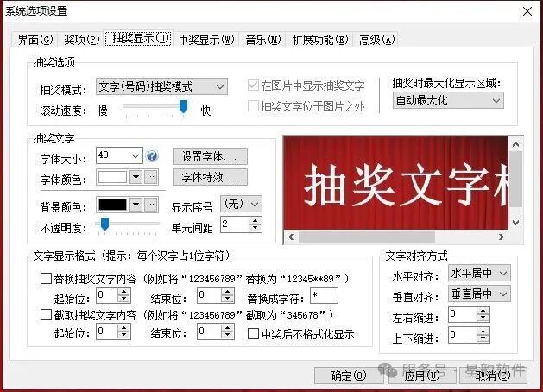The image size is (543, 392).
Task: Decrease 单元间距 with the down arrow
Action: 256,228
